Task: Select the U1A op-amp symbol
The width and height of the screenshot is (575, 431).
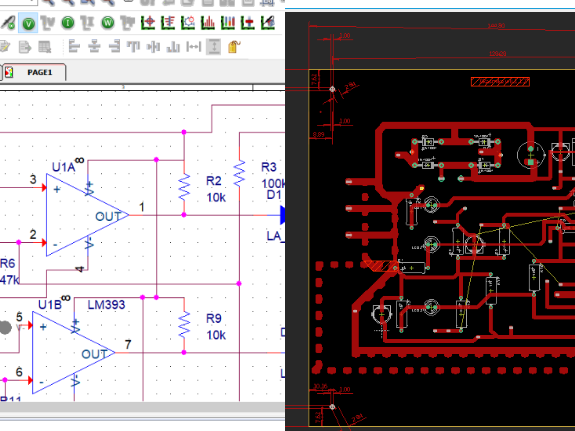Action: pos(87,215)
